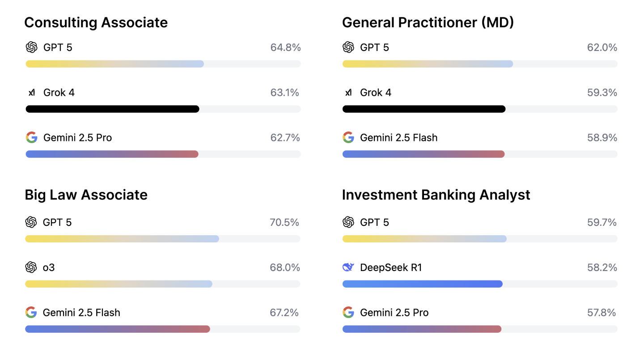Select the General Practitioner (MD) heading
Viewport: 644px width, 356px height.
428,22
